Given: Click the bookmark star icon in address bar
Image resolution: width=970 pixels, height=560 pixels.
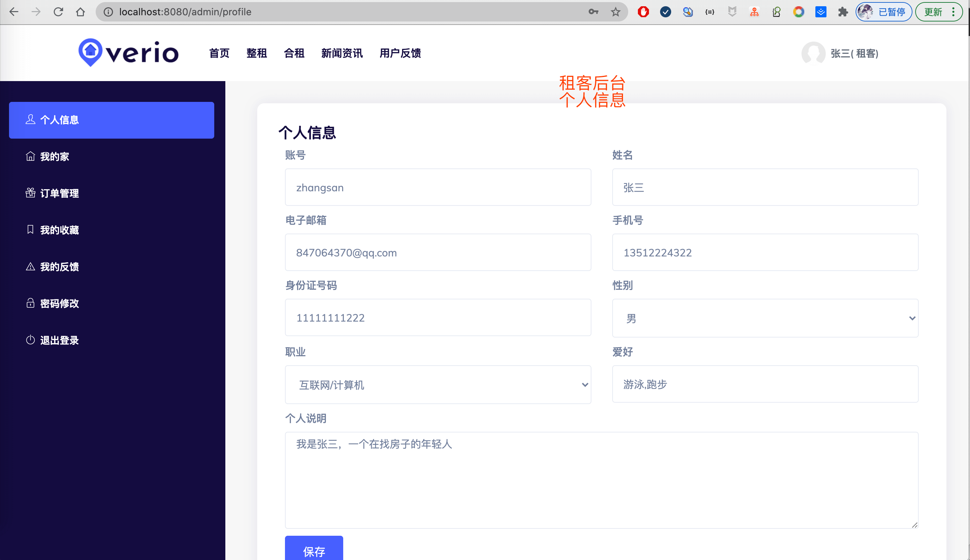Looking at the screenshot, I should [615, 12].
